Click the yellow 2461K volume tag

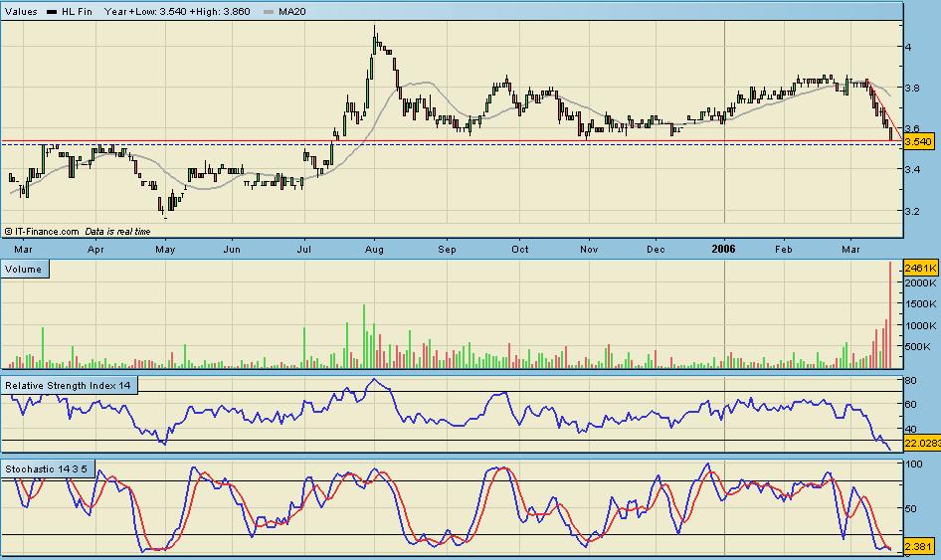[920, 268]
